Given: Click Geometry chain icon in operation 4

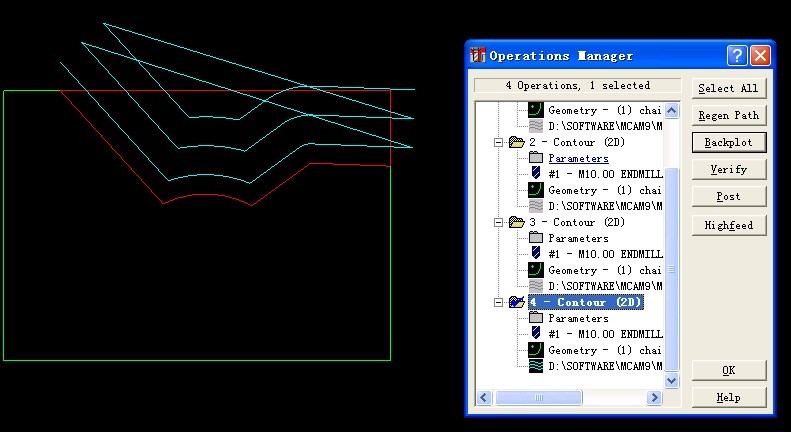Looking at the screenshot, I should (x=536, y=350).
